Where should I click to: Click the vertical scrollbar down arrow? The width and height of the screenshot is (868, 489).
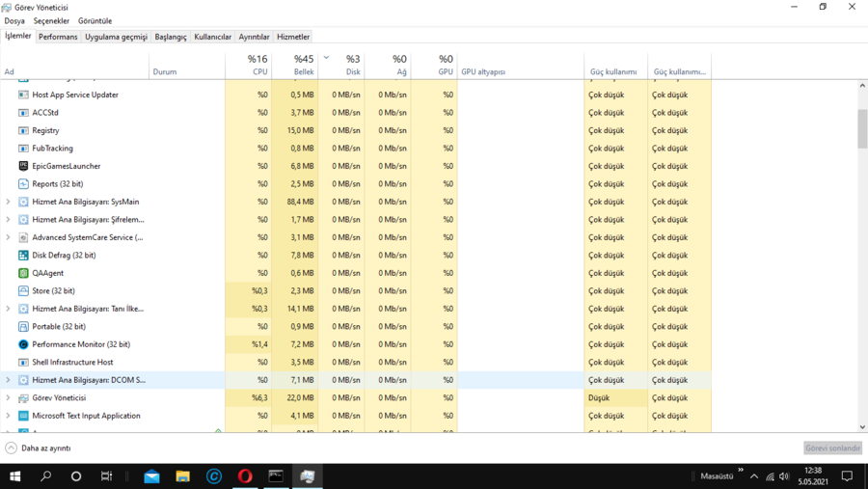point(862,426)
